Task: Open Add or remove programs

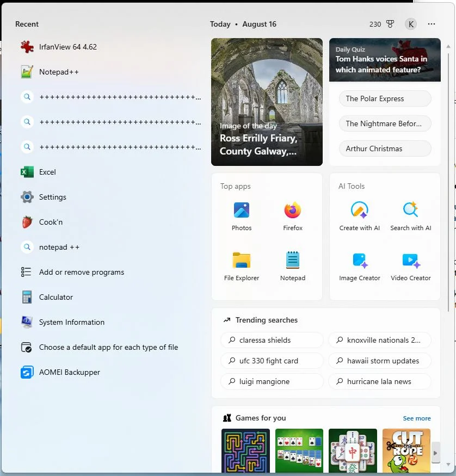Action: (109, 272)
